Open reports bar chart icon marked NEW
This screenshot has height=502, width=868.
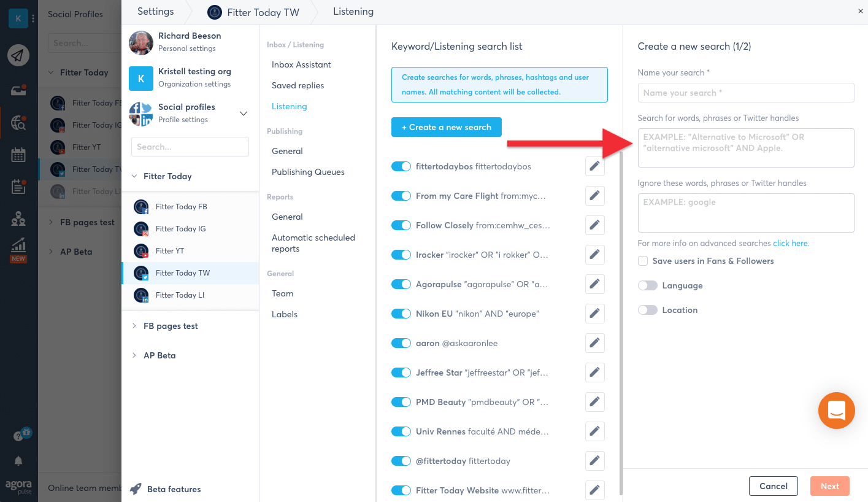18,247
